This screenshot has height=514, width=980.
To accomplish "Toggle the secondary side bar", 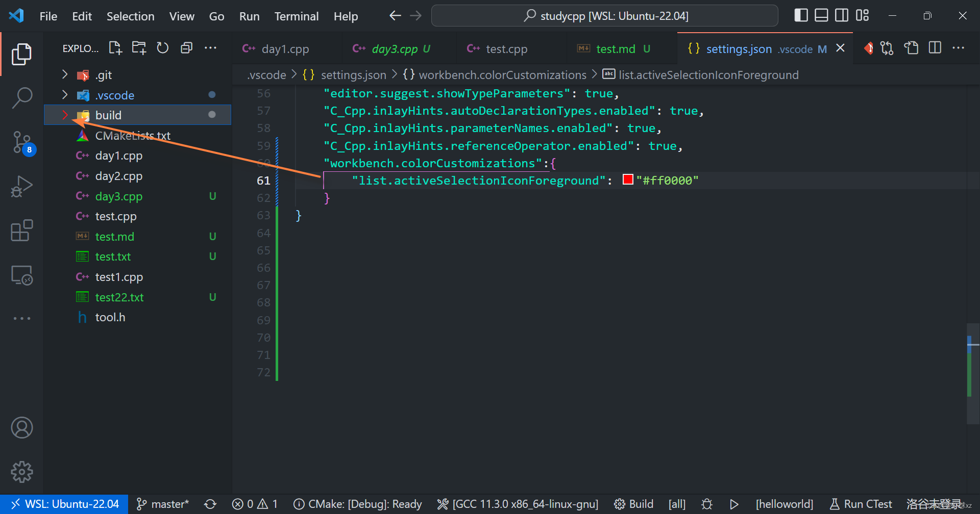I will [842, 16].
